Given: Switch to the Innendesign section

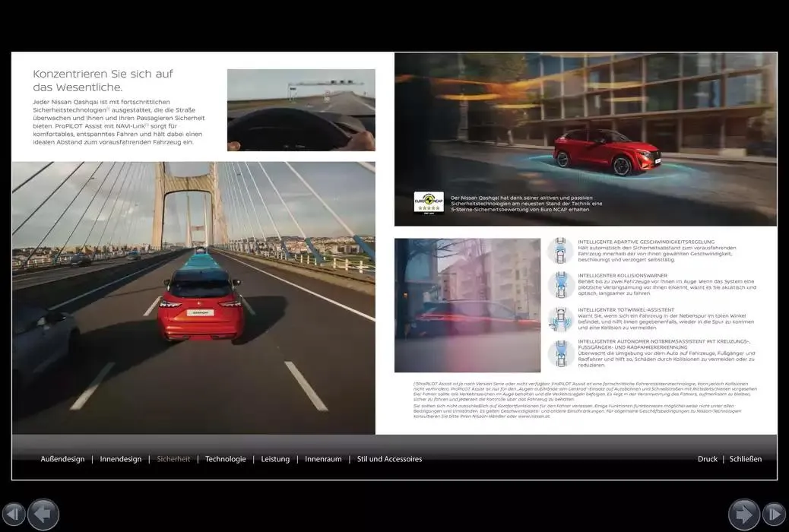Looking at the screenshot, I should 121,459.
